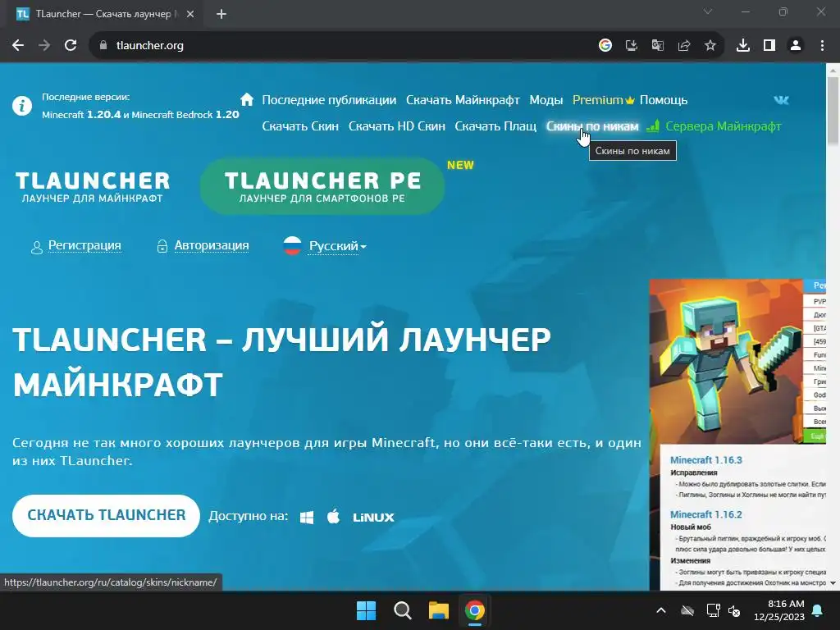This screenshot has width=840, height=630.
Task: Open the Minecraft 1.16.3 changelog heading
Action: [706, 460]
